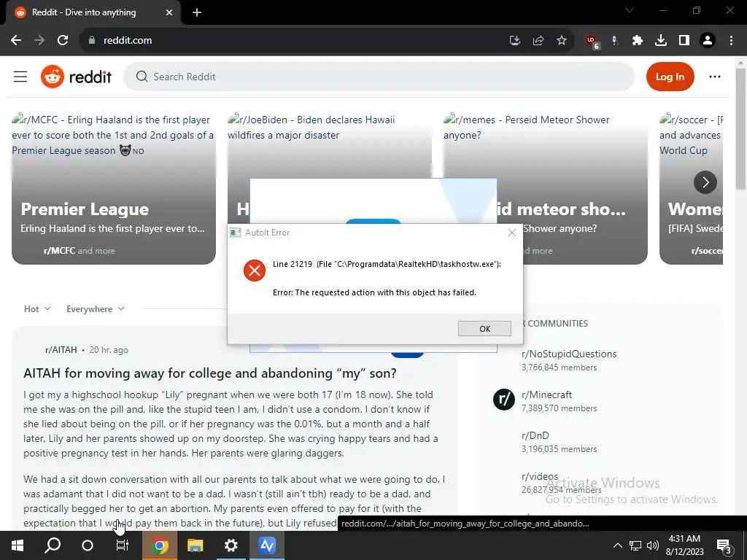Click the Reddit logo
Screen dimensions: 747x560
coord(76,77)
